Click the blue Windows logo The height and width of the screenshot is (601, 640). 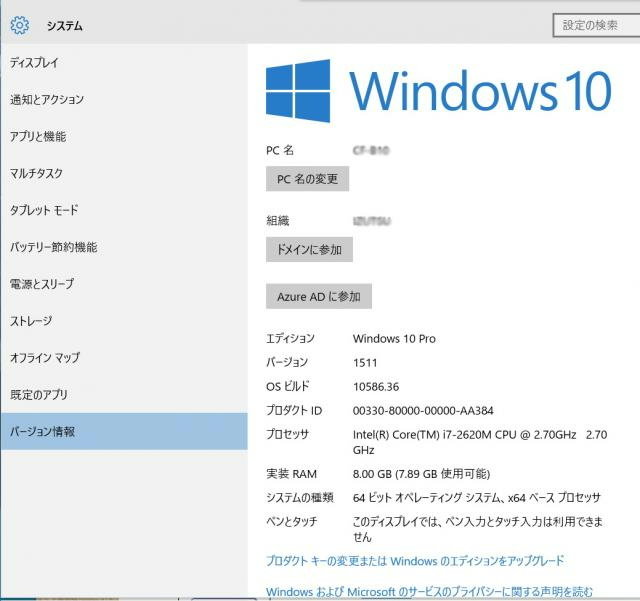[x=298, y=91]
